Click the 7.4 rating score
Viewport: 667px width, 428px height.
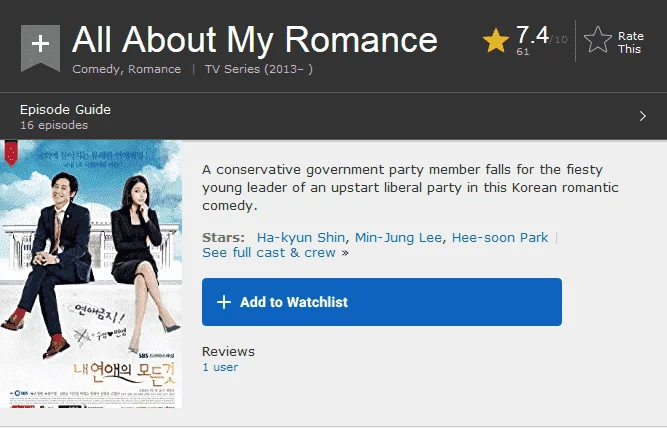point(532,35)
